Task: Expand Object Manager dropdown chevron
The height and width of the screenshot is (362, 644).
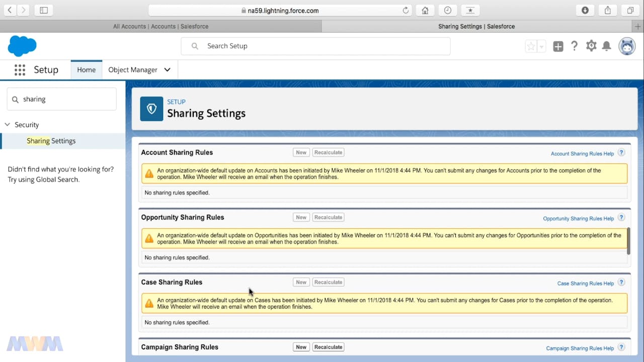Action: (x=168, y=70)
